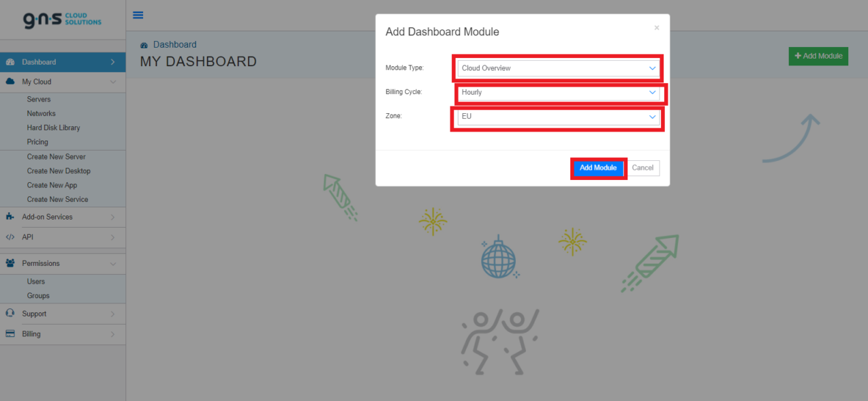Collapse the Permissions section chevron

(x=114, y=263)
